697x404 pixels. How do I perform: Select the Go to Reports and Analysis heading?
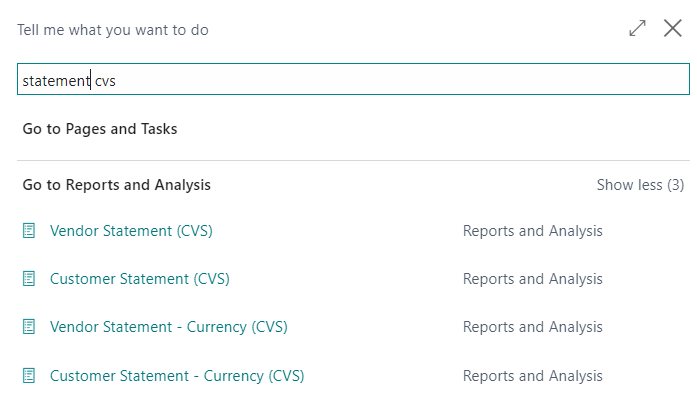coord(116,185)
